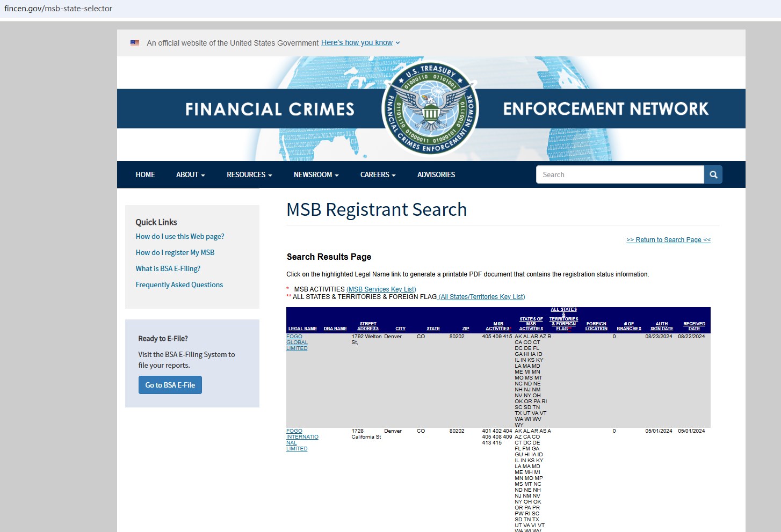781x532 pixels.
Task: Sort by # OF BRANCHES column header
Action: (x=629, y=326)
